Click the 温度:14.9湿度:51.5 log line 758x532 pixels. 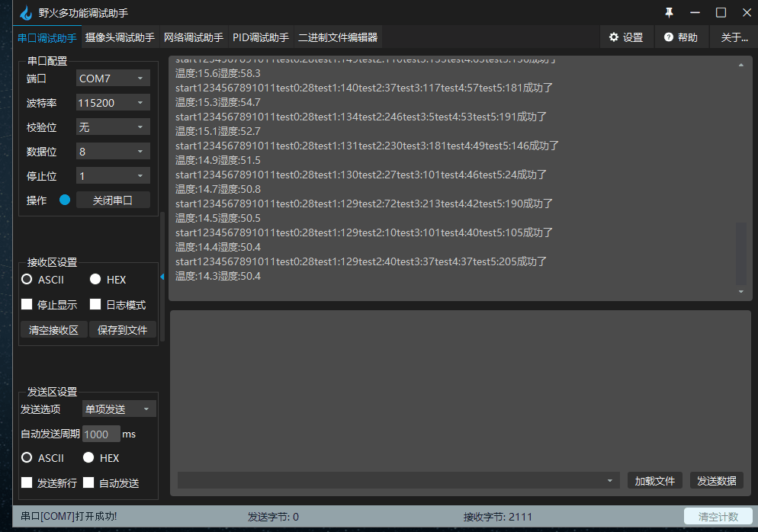point(218,160)
